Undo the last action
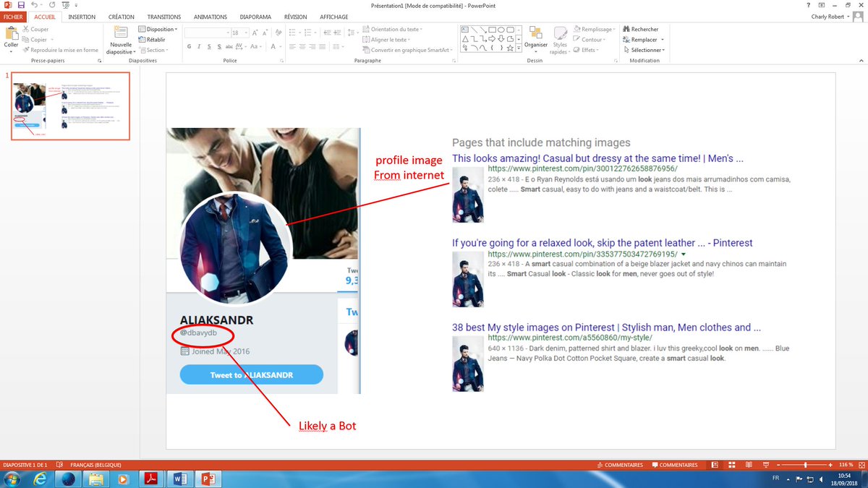Screen dimensions: 868x488 coord(35,5)
